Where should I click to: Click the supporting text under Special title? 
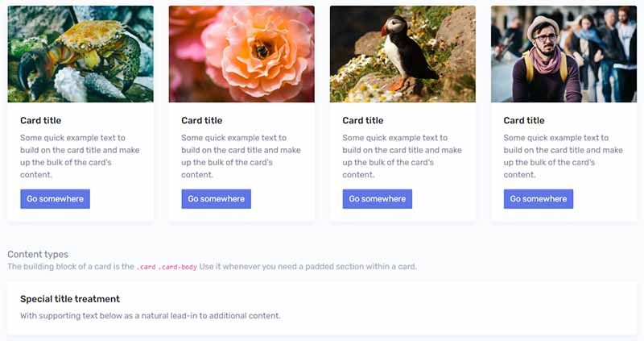(151, 316)
